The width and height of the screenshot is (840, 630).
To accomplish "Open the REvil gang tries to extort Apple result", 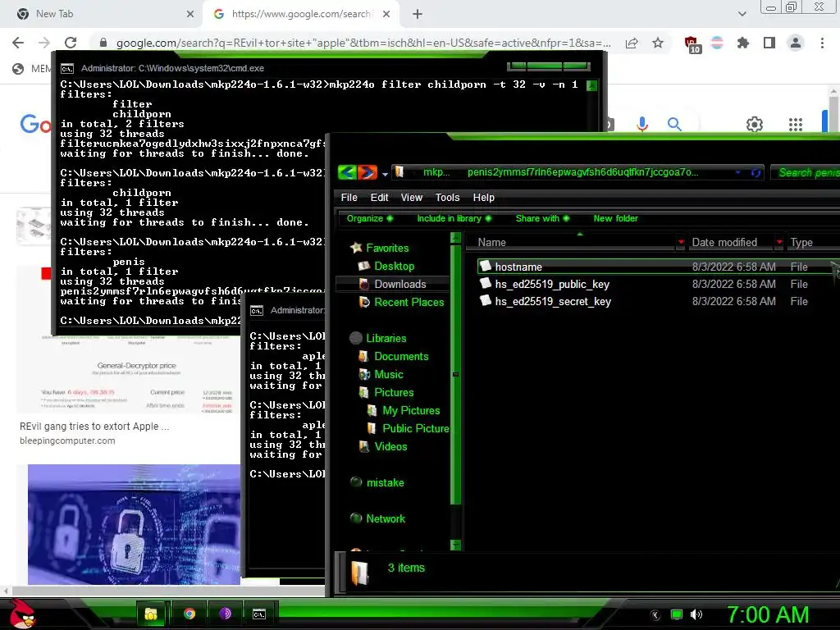I will 94,427.
